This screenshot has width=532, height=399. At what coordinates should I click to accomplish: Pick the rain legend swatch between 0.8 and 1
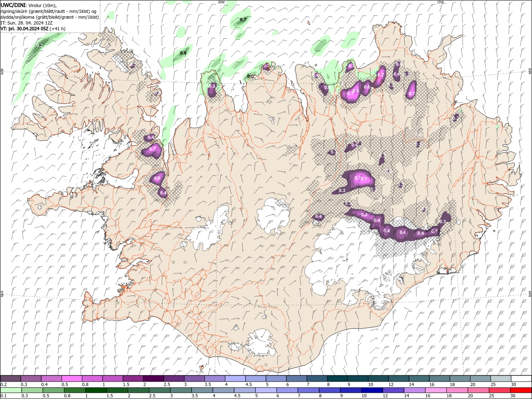coord(75,390)
